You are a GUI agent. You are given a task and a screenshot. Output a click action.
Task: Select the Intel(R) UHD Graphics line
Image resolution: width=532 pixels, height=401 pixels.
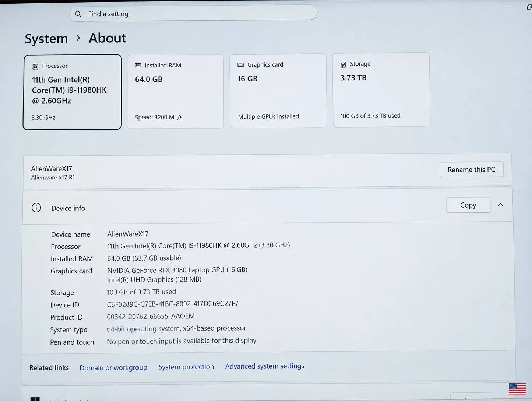(154, 280)
